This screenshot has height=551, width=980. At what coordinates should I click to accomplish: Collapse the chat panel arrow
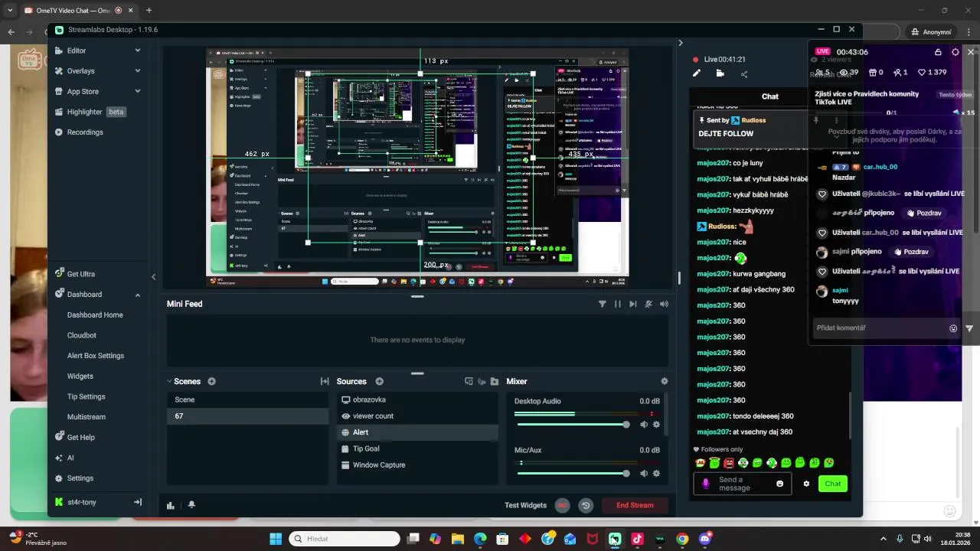(x=680, y=43)
